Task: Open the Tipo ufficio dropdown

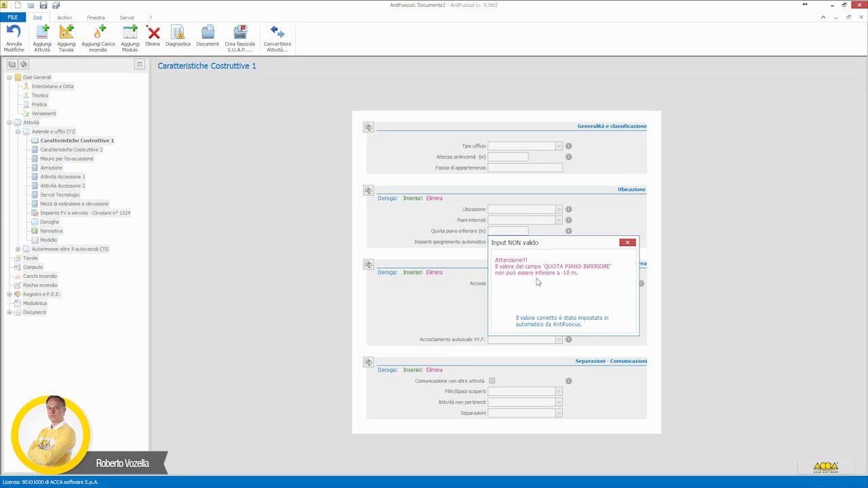Action: (x=559, y=146)
